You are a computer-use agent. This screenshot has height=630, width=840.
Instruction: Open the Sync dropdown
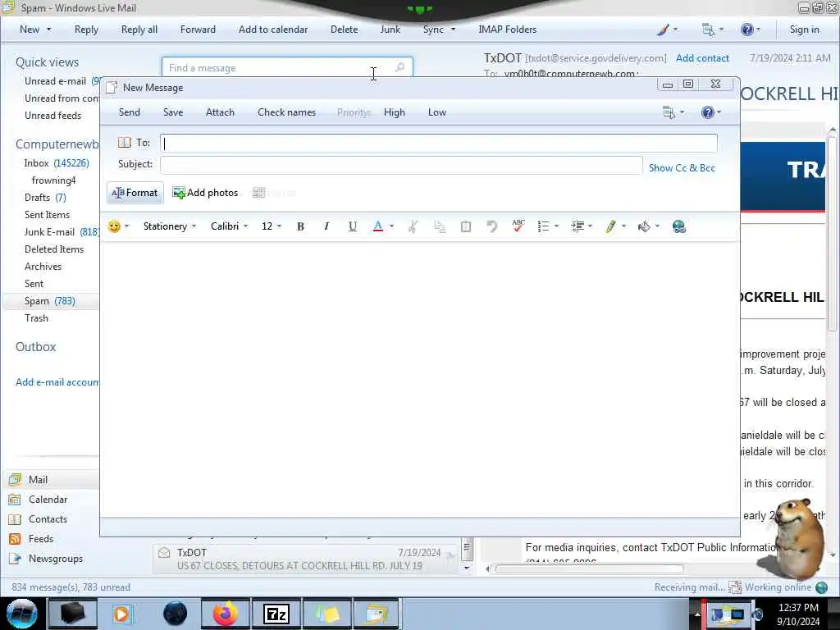440,30
